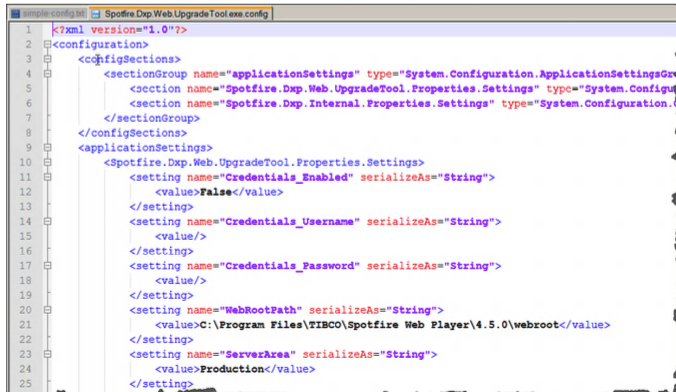This screenshot has height=392, width=676.
Task: Click line number 21 in the margin
Action: coord(25,325)
